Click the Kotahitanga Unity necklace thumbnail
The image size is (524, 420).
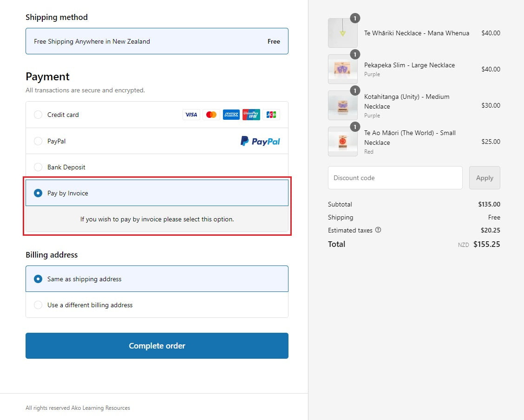343,105
